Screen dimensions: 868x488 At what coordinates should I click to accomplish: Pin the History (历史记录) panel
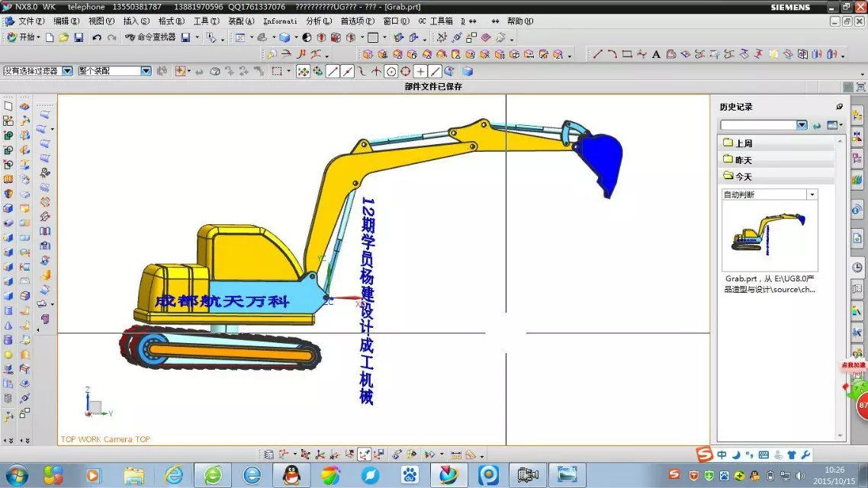(x=839, y=107)
